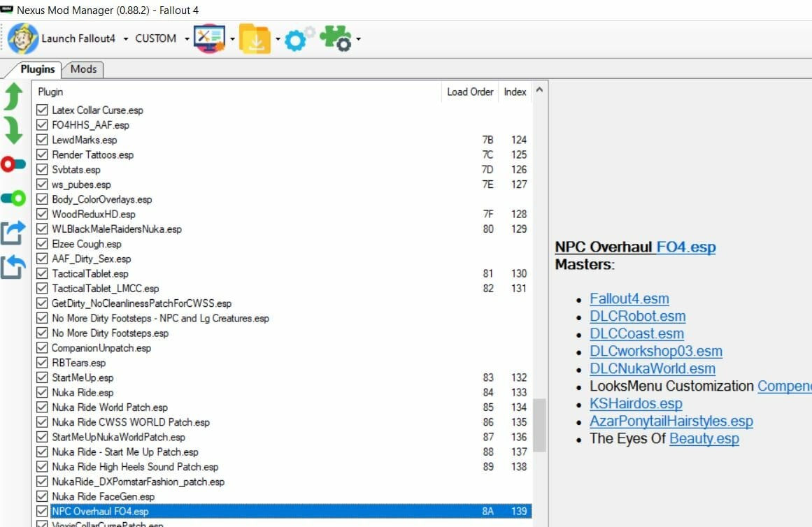Click the green enable all plugins switch icon

(x=13, y=198)
